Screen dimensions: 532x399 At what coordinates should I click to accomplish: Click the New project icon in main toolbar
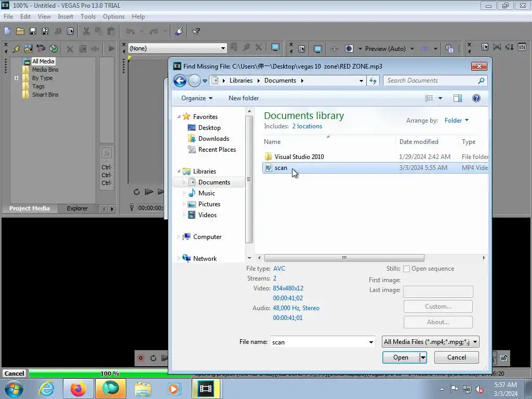(7, 31)
